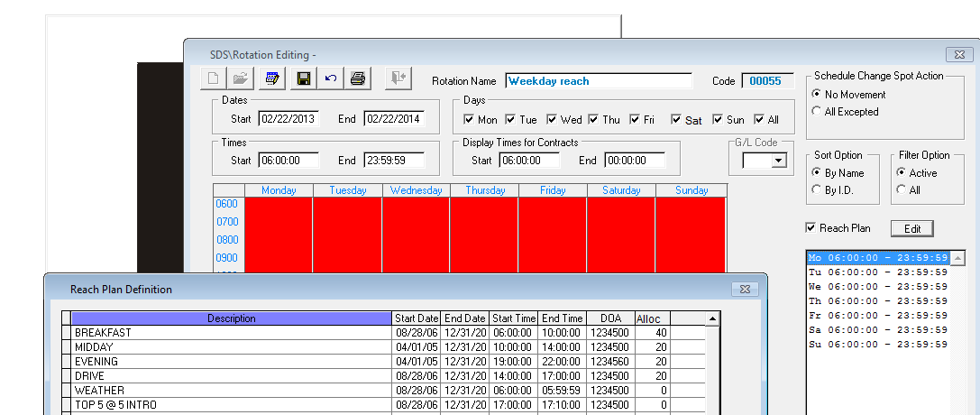Uncheck the Sat day checkbox
The height and width of the screenshot is (415, 980).
[676, 120]
